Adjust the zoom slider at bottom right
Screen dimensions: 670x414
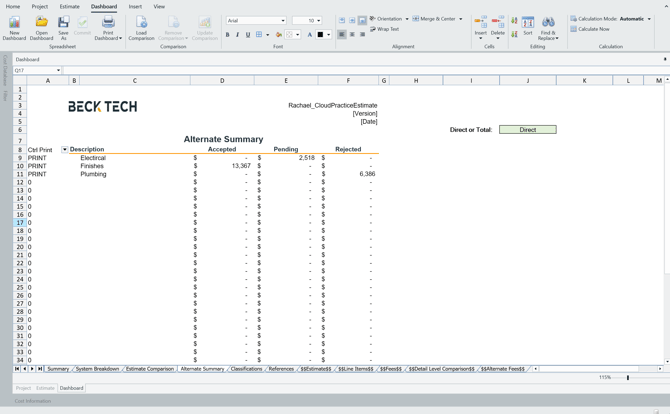pyautogui.click(x=628, y=378)
